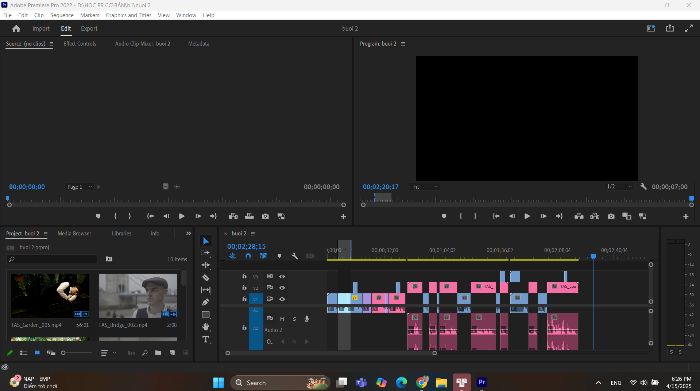Image resolution: width=700 pixels, height=391 pixels.
Task: Toggle insert sequences as nests option
Action: pyautogui.click(x=233, y=256)
